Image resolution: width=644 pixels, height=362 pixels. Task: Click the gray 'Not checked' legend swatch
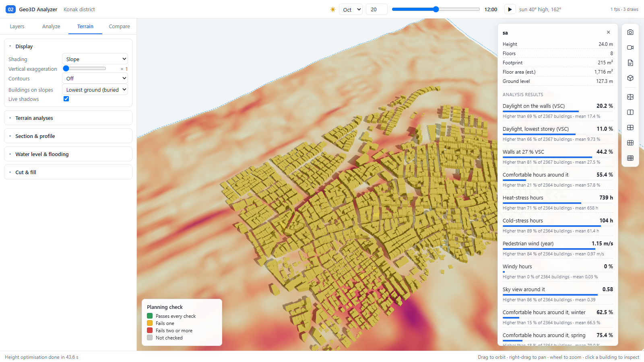coord(150,337)
